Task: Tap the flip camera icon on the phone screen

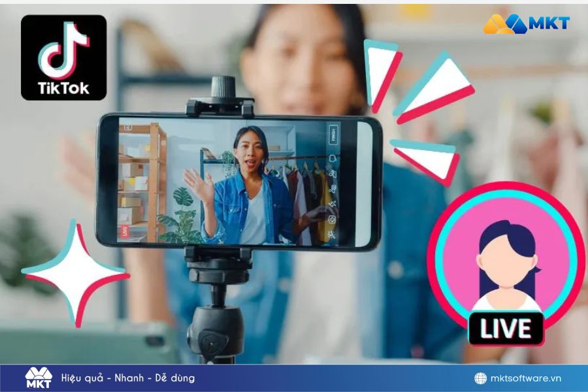Action: pos(332,174)
